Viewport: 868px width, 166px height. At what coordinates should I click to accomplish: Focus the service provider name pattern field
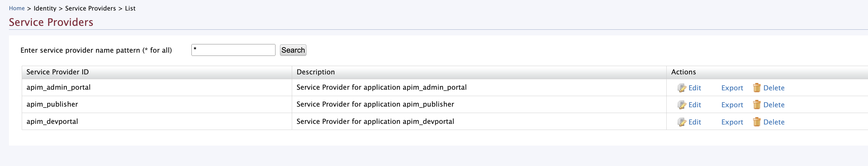[x=233, y=50]
